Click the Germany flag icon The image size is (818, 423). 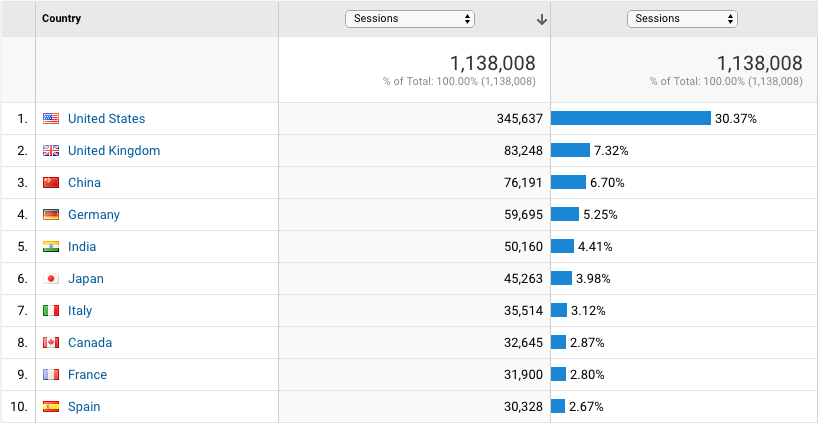coord(51,215)
